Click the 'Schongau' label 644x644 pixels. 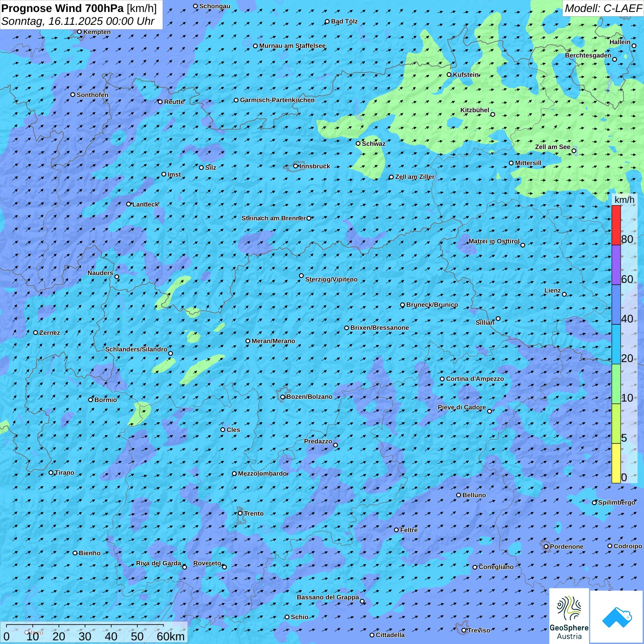215,6
